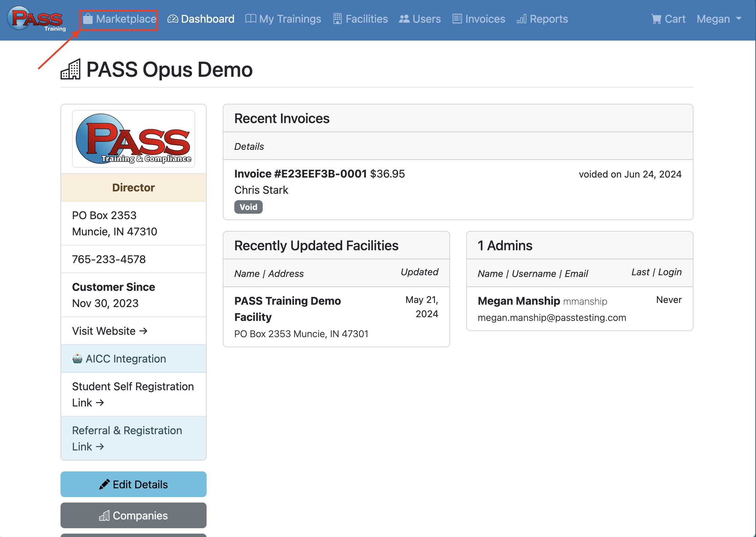Click the My Trainings book icon
The width and height of the screenshot is (756, 537).
pyautogui.click(x=251, y=19)
